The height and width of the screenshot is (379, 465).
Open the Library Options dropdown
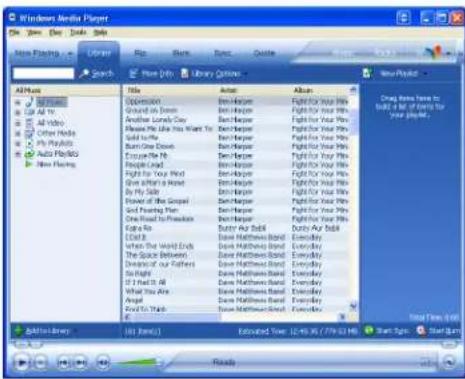214,74
